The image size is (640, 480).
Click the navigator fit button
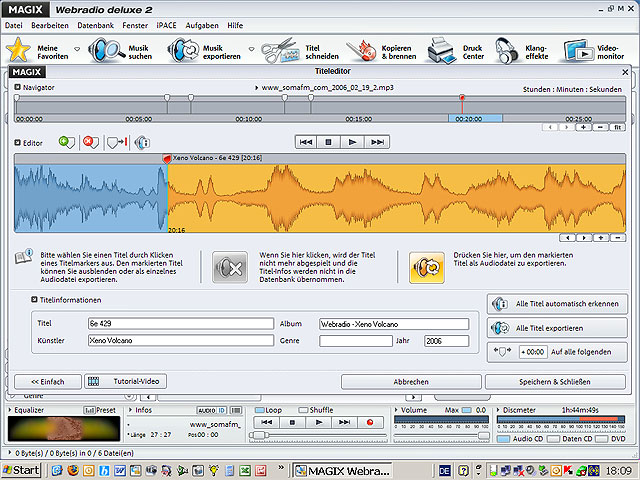(618, 127)
